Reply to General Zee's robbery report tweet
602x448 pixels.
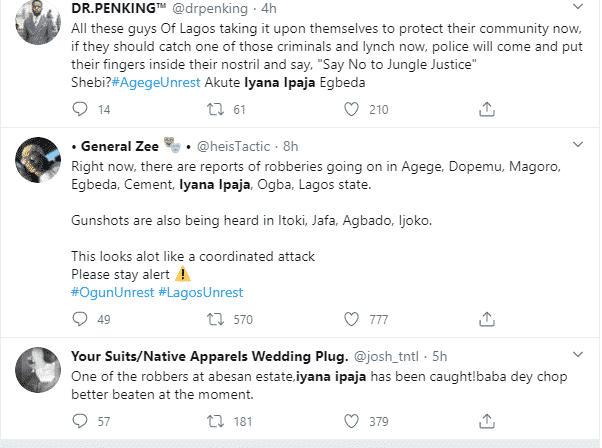(80, 320)
